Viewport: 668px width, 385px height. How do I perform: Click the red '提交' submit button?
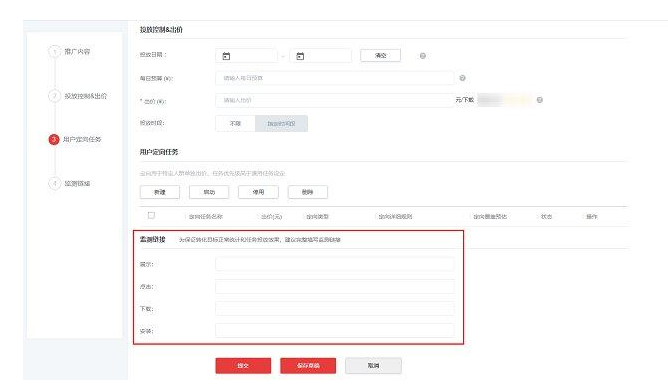[243, 365]
